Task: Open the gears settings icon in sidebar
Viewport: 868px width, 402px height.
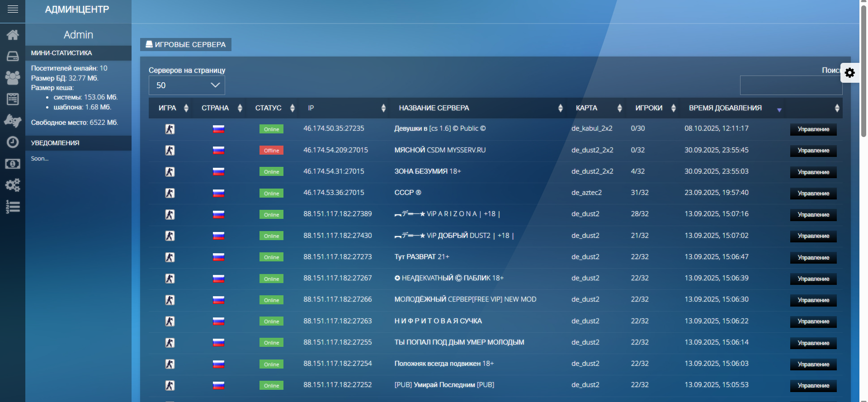Action: [x=13, y=185]
